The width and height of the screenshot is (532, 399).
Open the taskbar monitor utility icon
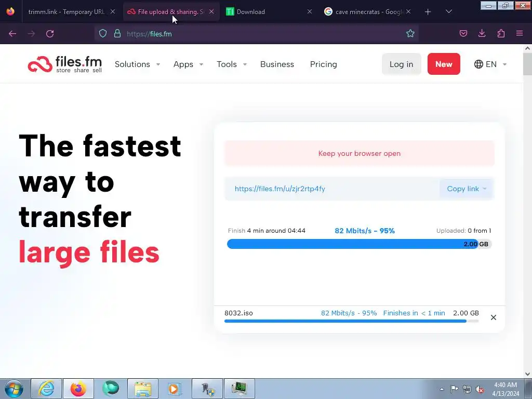click(x=239, y=389)
